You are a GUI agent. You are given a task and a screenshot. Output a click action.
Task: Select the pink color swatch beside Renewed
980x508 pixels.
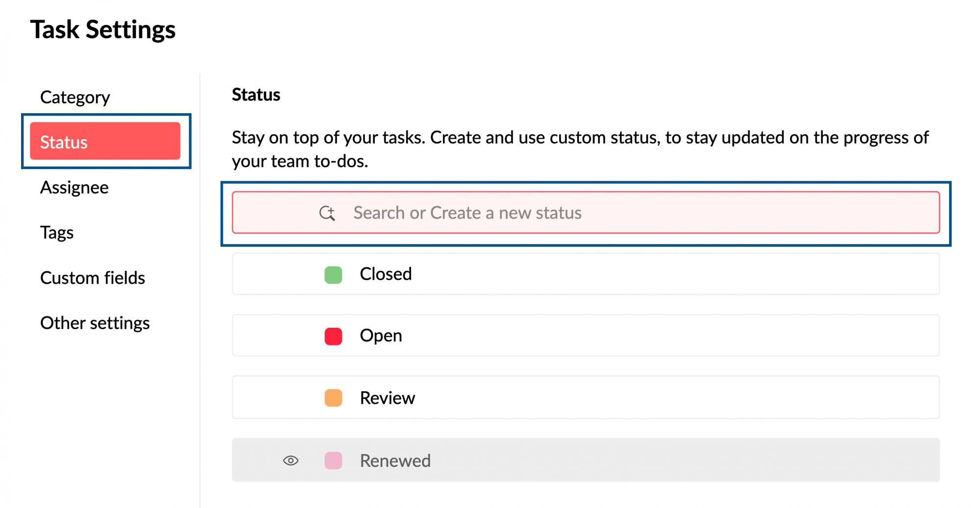[333, 460]
